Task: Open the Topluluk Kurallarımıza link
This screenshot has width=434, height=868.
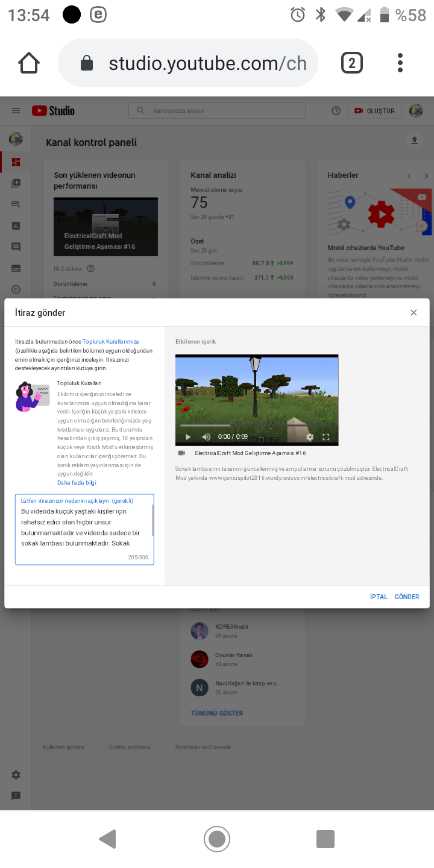Action: coord(111,342)
